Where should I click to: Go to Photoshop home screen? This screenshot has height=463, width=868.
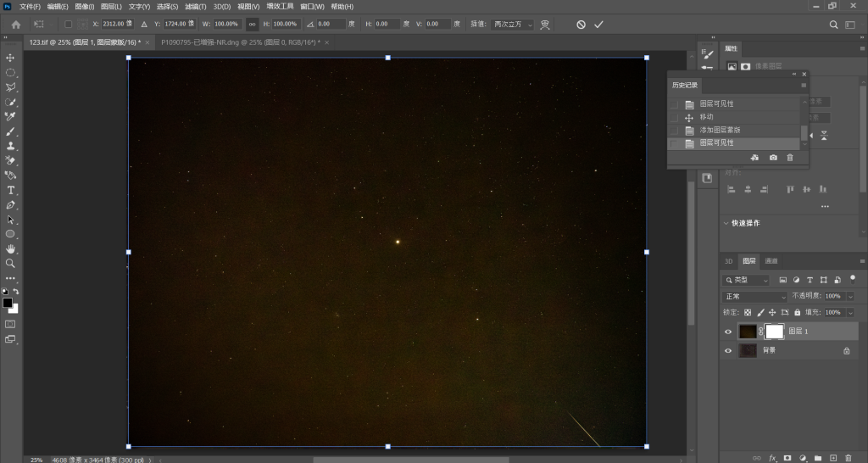[16, 25]
